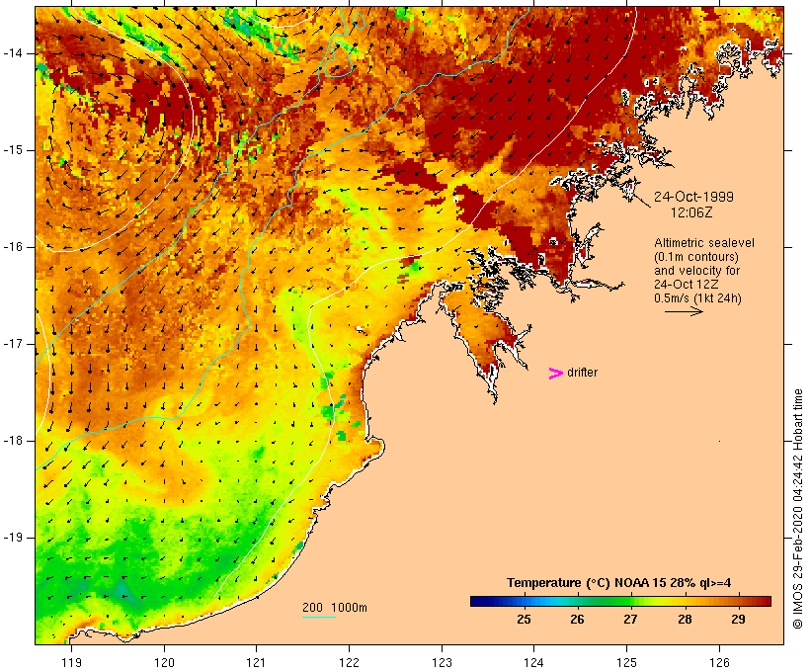Click the '0.5m/s (1kt 24h)' text
810x672 pixels.
pyautogui.click(x=698, y=298)
